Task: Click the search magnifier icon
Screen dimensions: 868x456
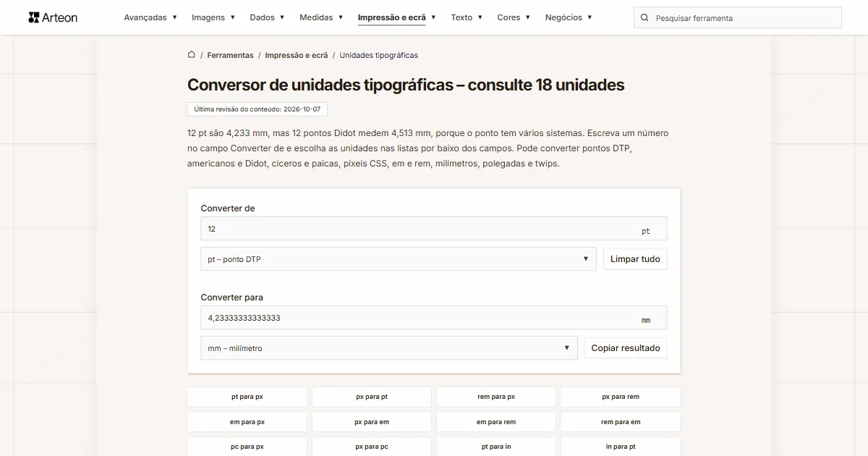Action: pyautogui.click(x=644, y=17)
